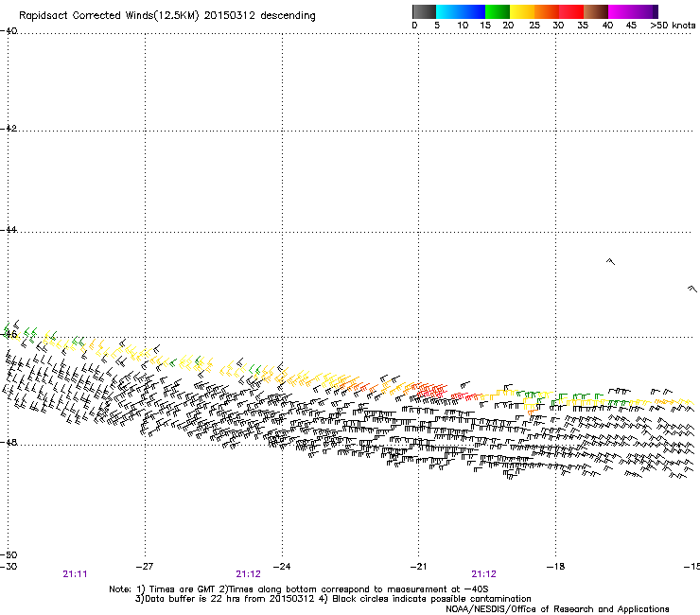
Task: Select the brown 35-40 knots legend band
Action: (x=596, y=11)
